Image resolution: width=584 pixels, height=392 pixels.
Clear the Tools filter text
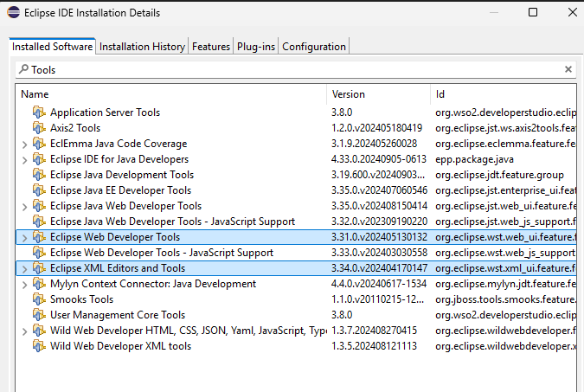568,69
